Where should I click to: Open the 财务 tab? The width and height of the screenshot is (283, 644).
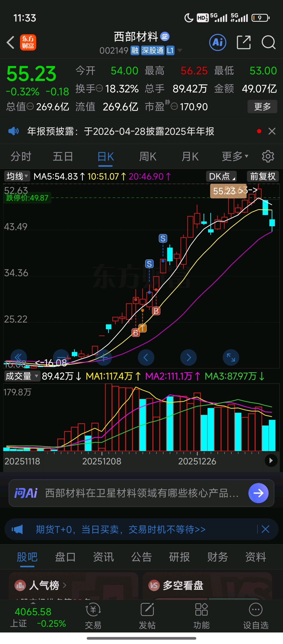217,557
